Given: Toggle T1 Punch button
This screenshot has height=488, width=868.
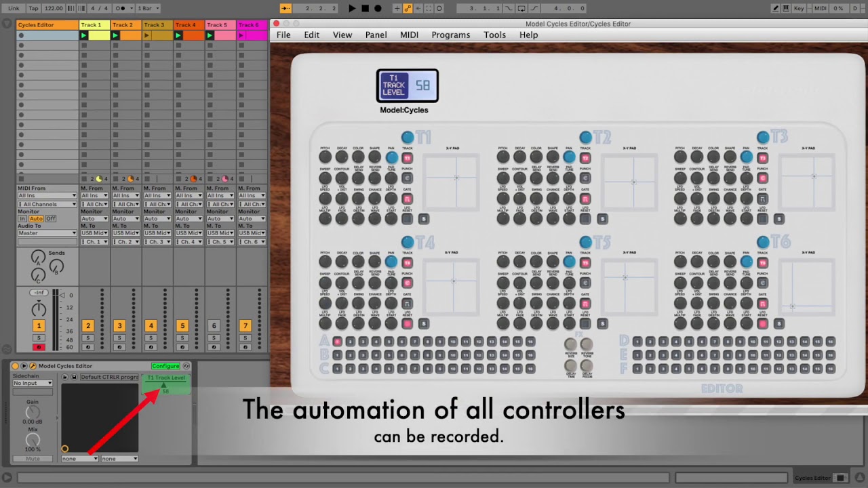Looking at the screenshot, I should click(x=407, y=178).
